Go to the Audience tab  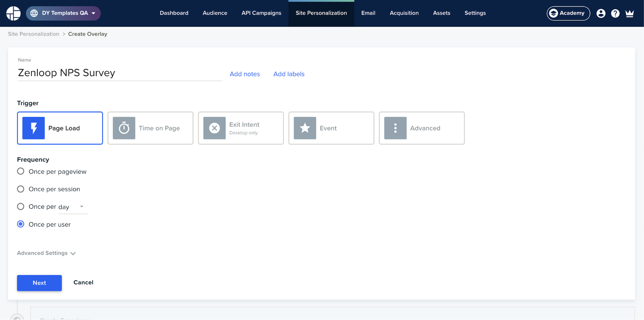[215, 13]
